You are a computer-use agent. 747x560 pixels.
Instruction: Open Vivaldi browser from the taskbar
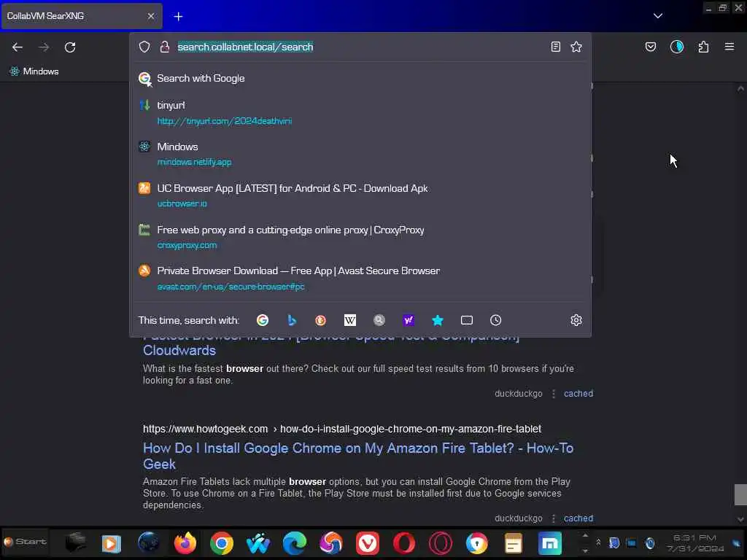click(368, 542)
